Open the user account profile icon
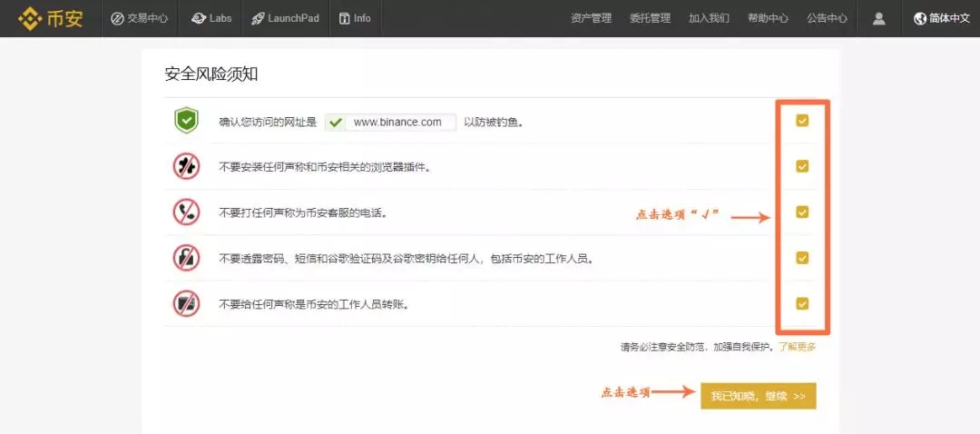The height and width of the screenshot is (434, 980). [x=878, y=19]
